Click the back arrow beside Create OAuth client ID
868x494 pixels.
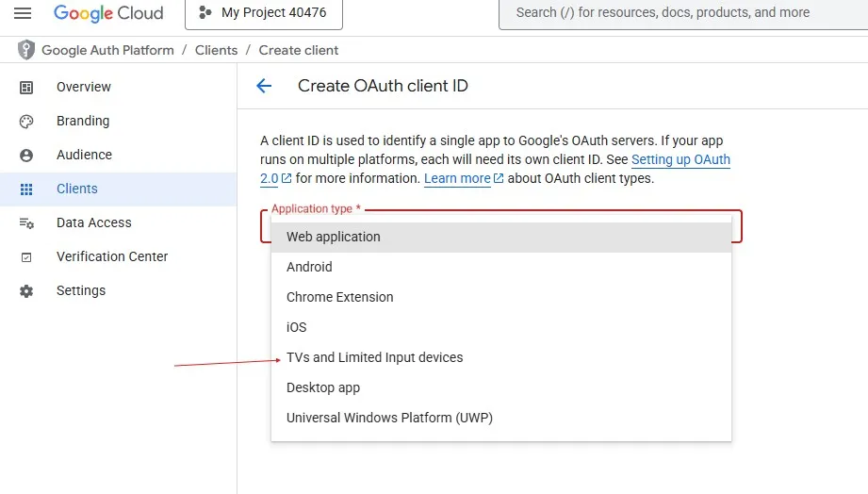coord(264,86)
